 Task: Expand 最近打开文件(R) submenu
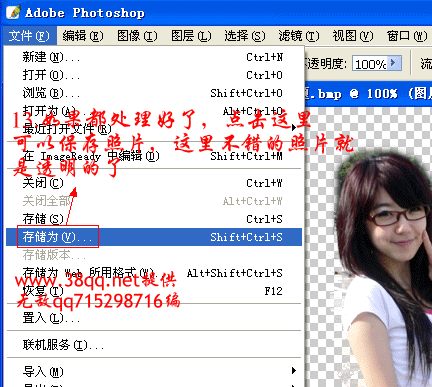coord(154,128)
